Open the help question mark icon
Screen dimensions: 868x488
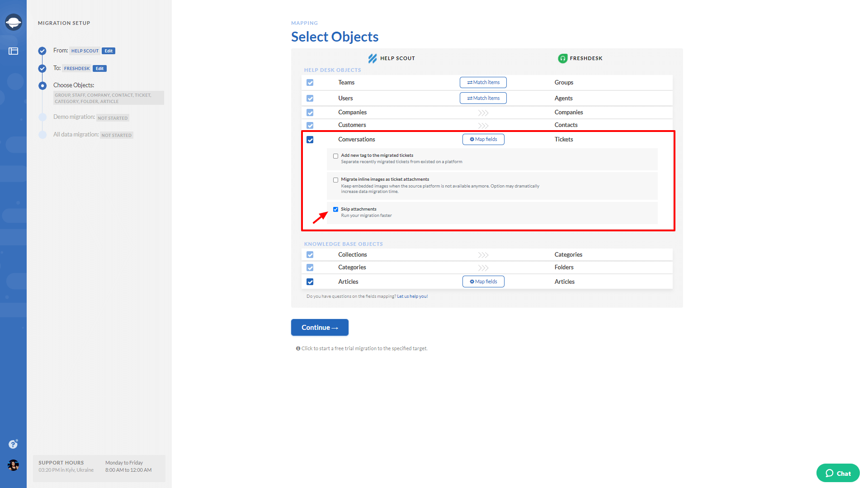click(x=13, y=444)
